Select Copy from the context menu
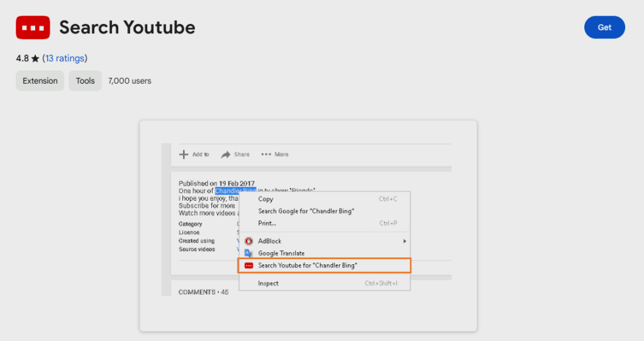Viewport: 644px width, 341px height. (266, 199)
